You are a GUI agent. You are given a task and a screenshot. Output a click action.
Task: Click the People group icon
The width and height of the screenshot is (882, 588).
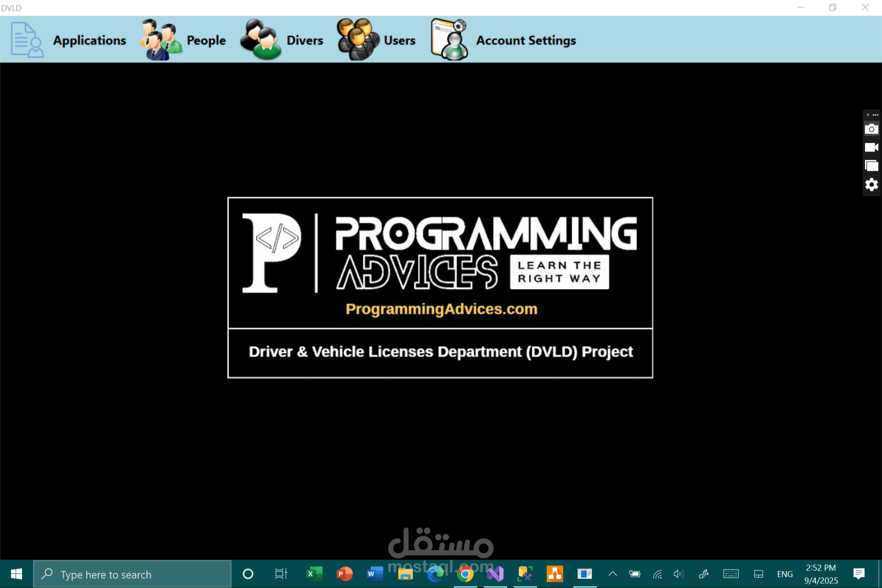[x=160, y=40]
